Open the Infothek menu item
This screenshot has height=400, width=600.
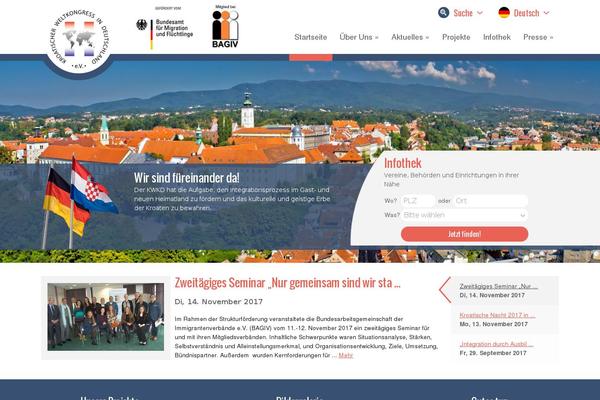click(x=497, y=37)
